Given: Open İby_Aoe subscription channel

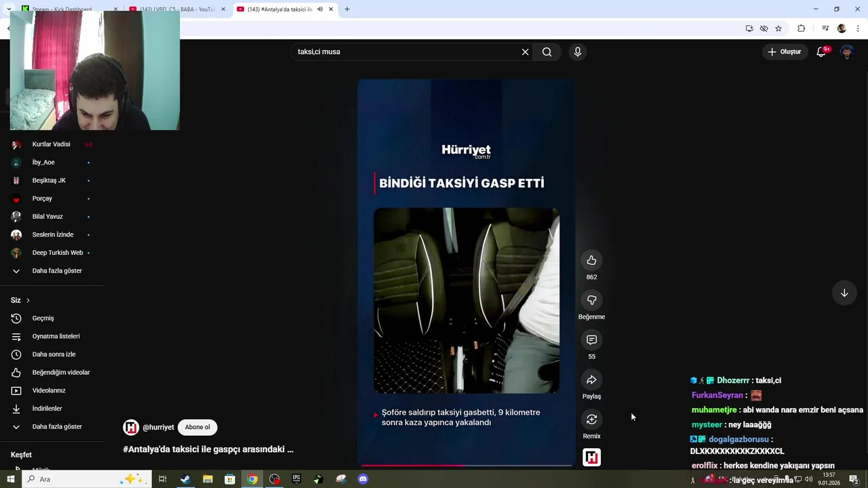Looking at the screenshot, I should (52, 162).
